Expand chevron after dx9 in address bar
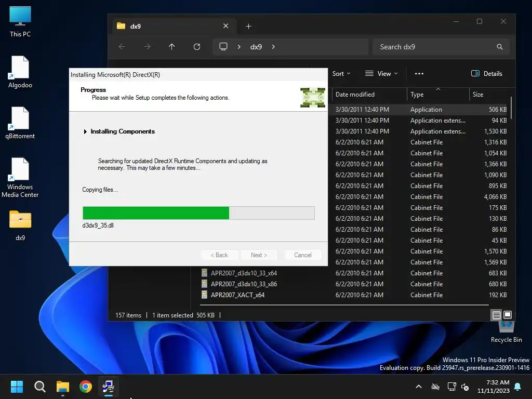 [273, 47]
